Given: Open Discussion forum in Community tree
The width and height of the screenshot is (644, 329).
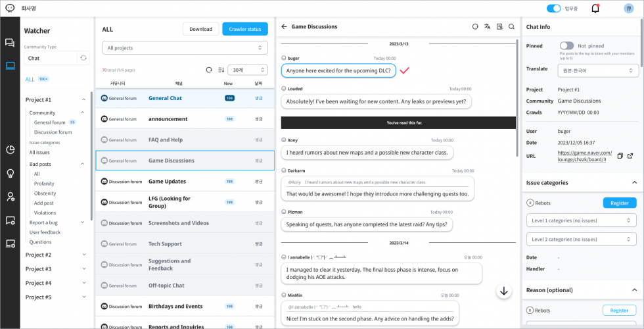Looking at the screenshot, I should pos(53,132).
